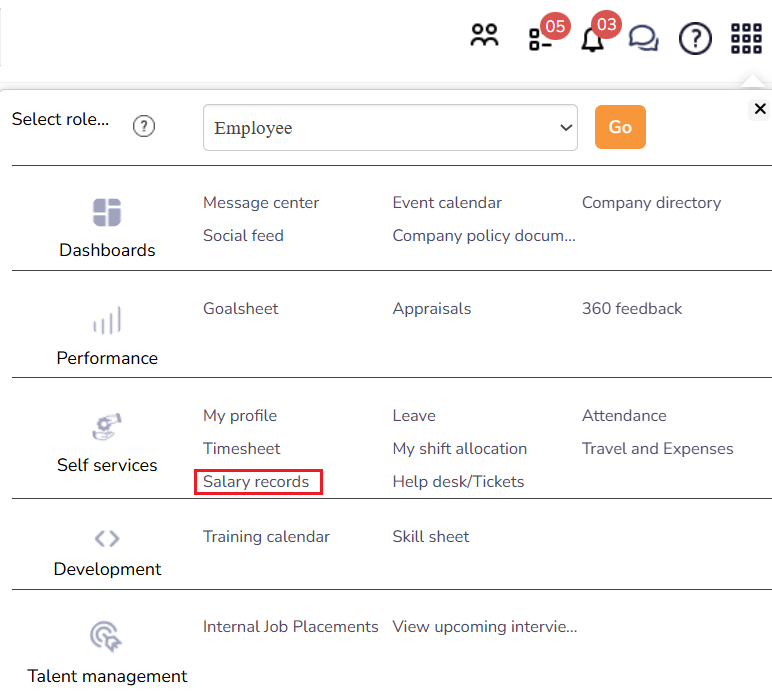Open the Message center link
Image resolution: width=772 pixels, height=696 pixels.
[x=261, y=203]
